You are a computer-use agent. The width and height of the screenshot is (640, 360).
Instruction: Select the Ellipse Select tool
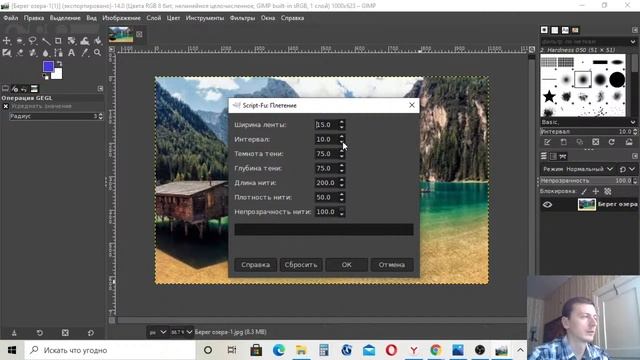click(x=20, y=40)
